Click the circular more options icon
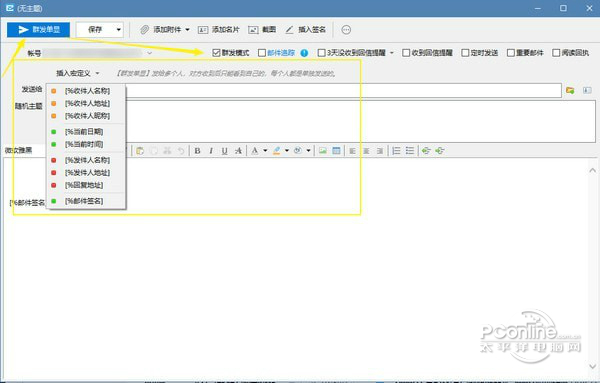Screen dimensions: 600x383 pos(346,30)
